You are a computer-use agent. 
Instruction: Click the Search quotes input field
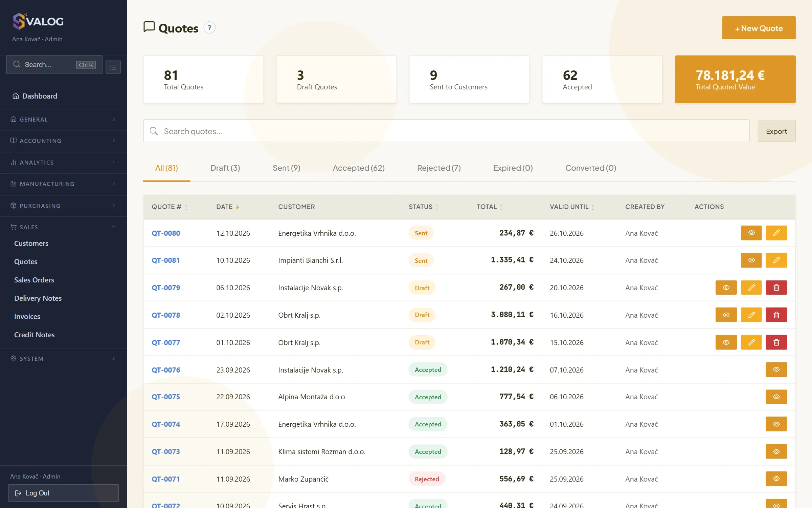[x=446, y=131]
